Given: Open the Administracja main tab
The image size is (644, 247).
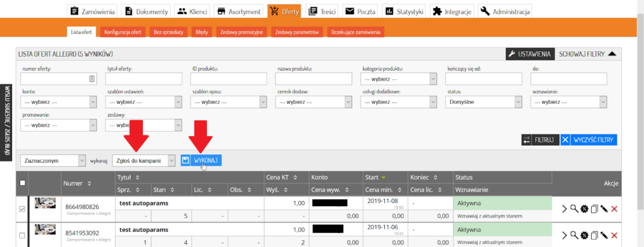Looking at the screenshot, I should tap(505, 11).
